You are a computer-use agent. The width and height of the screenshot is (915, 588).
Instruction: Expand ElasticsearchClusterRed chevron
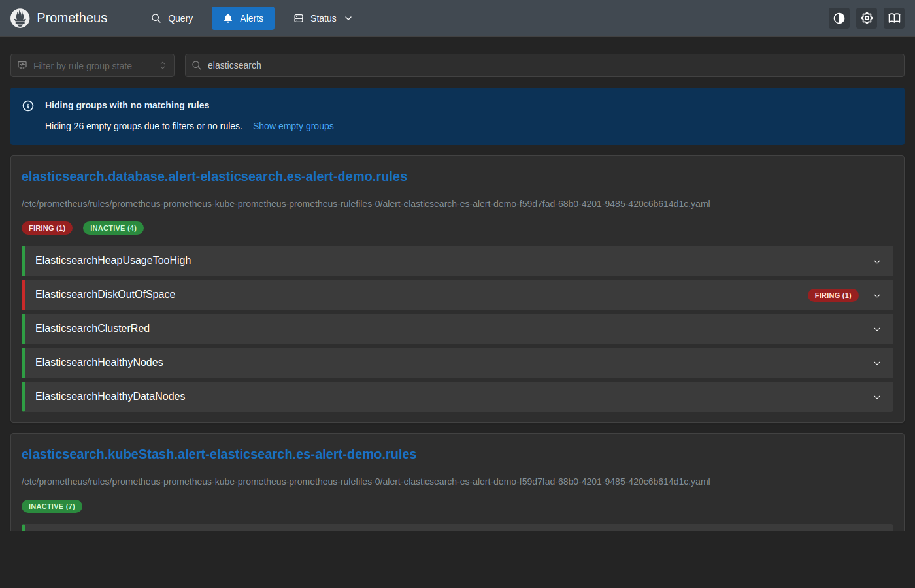coord(877,329)
